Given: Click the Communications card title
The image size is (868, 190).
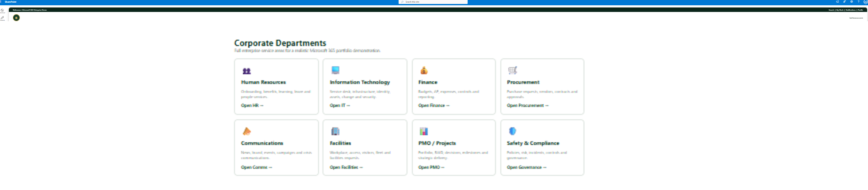Looking at the screenshot, I should (262, 143).
